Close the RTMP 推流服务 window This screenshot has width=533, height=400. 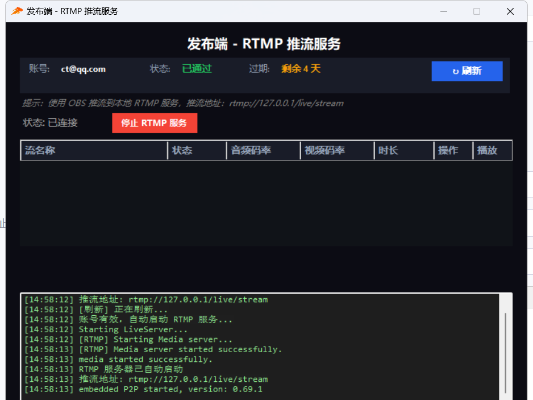click(x=510, y=12)
